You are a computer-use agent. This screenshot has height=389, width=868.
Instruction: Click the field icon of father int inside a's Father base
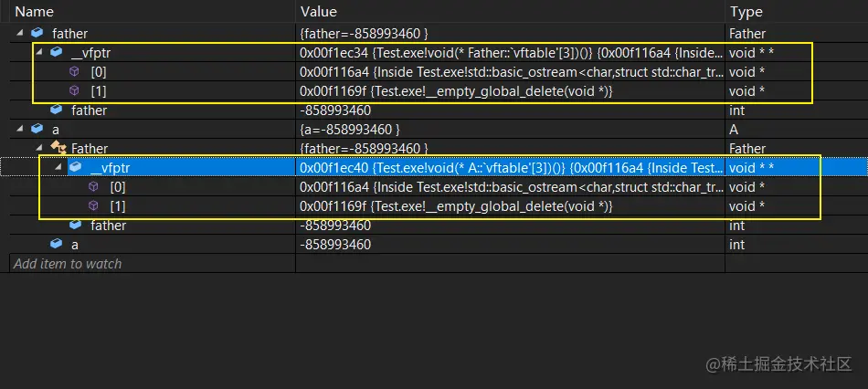tap(76, 225)
